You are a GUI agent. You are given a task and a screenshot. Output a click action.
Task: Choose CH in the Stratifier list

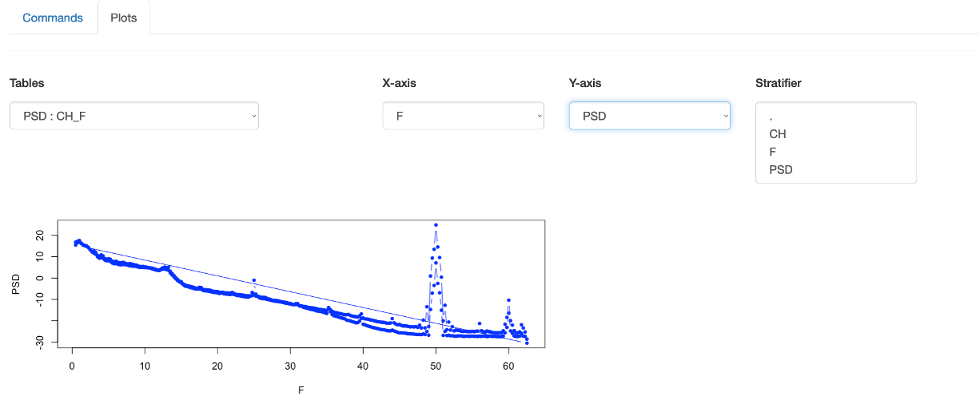778,134
